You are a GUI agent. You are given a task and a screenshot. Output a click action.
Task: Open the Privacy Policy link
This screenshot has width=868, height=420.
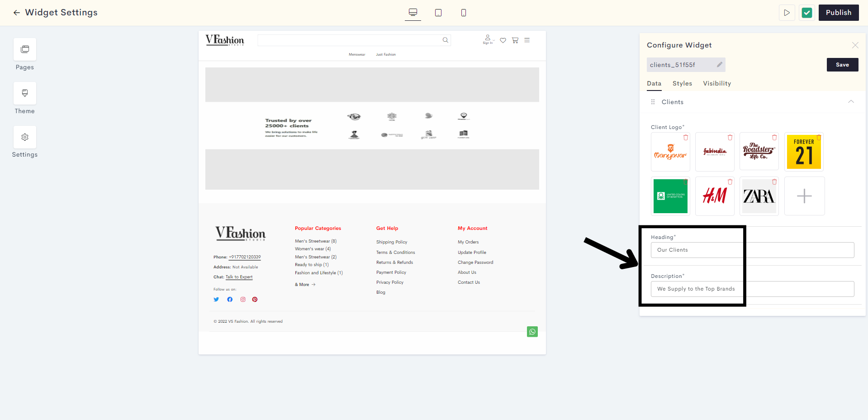coord(390,282)
